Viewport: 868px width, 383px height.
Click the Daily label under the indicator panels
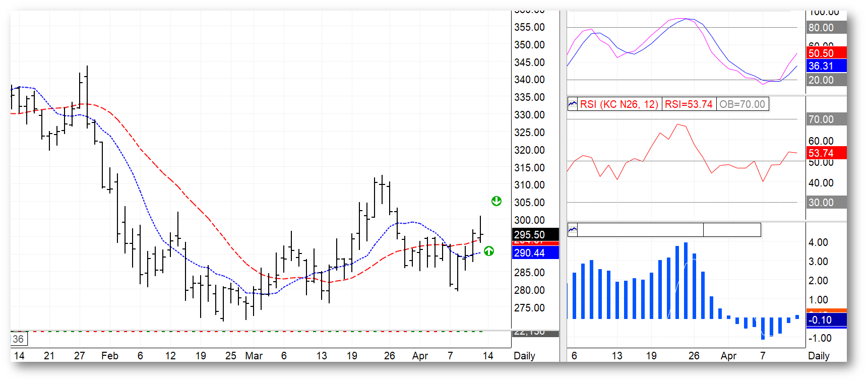tap(819, 356)
